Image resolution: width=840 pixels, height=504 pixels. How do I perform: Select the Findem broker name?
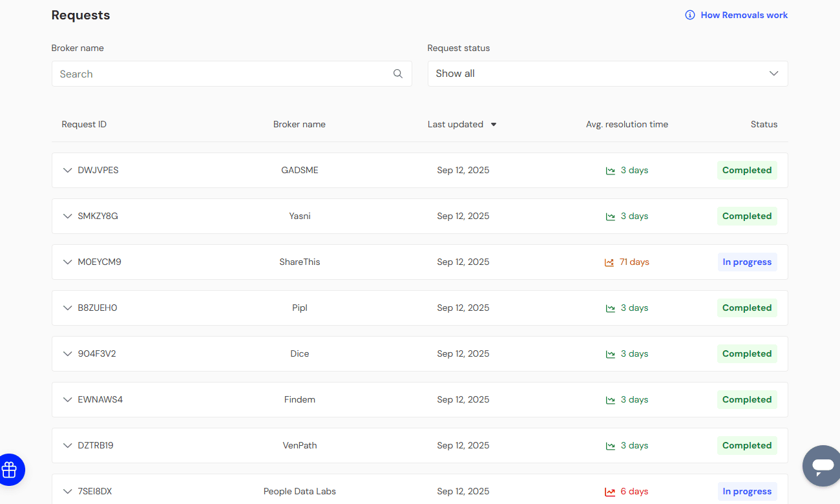(300, 400)
